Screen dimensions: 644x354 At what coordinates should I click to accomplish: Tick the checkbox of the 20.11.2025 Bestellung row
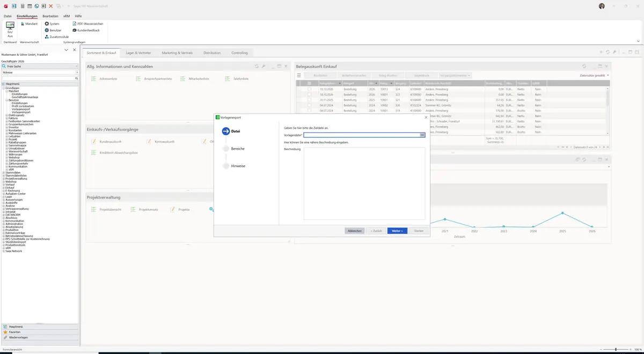tap(309, 100)
